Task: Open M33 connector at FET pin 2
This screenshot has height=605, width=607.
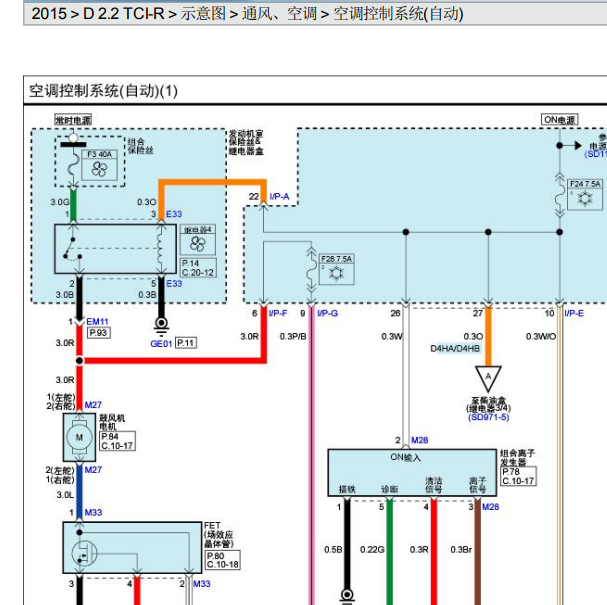Action: 202,584
